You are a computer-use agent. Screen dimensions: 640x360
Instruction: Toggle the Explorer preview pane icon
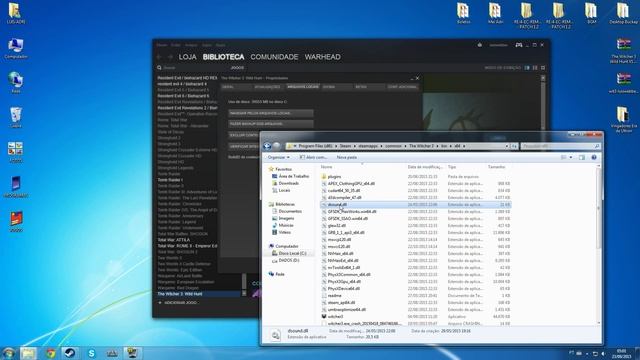point(582,157)
